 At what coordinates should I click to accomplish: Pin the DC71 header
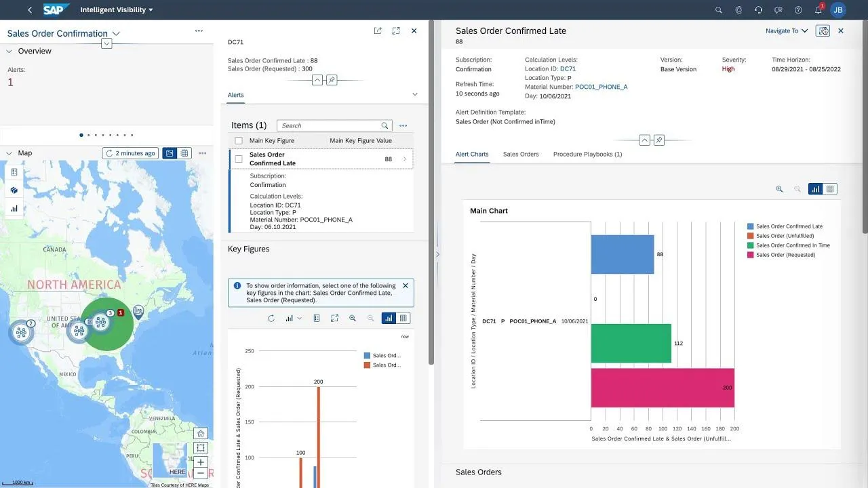(x=332, y=80)
